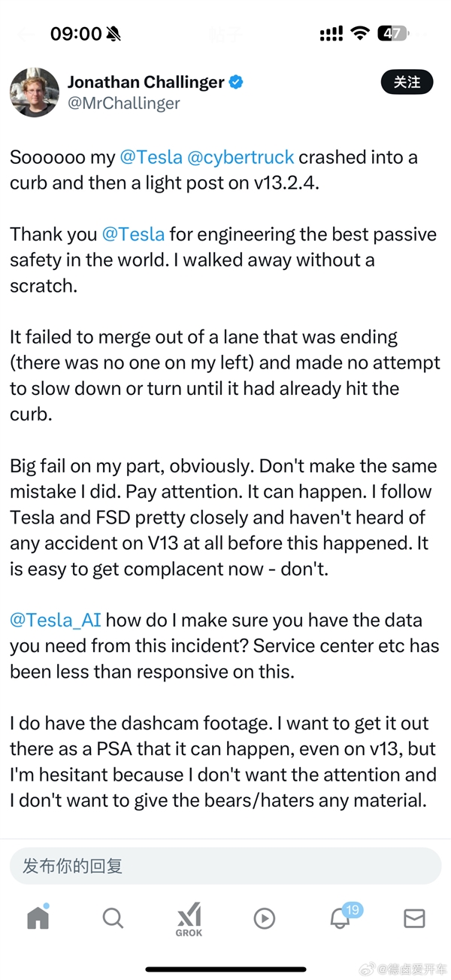
Task: Open the video play icon in bottom bar
Action: click(264, 918)
